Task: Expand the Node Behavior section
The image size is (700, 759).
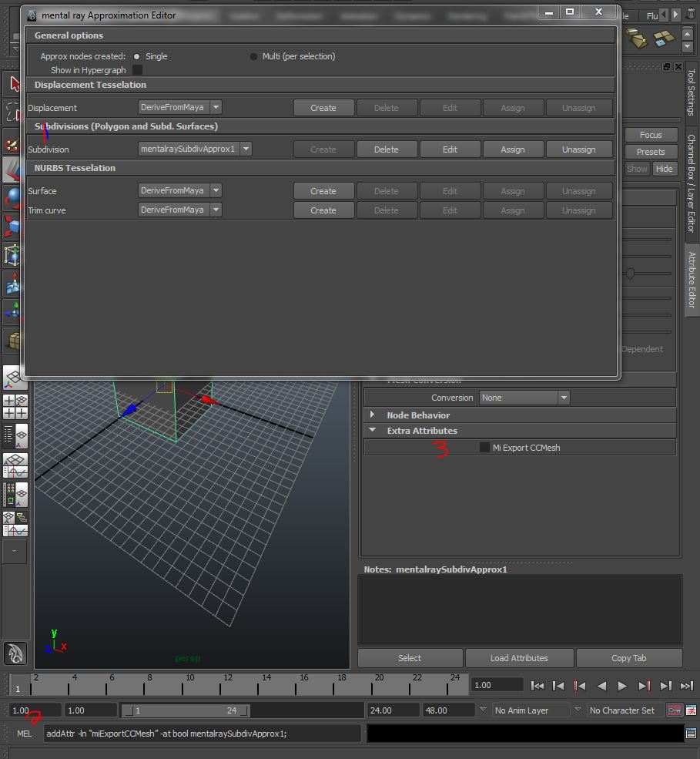Action: [x=372, y=415]
